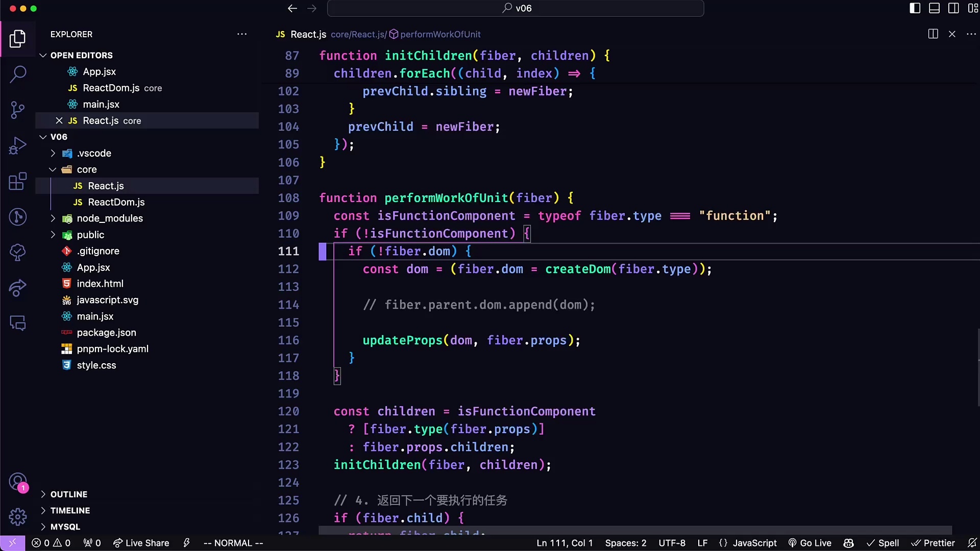Toggle the Spell checker in status bar
The height and width of the screenshot is (551, 980).
point(884,543)
